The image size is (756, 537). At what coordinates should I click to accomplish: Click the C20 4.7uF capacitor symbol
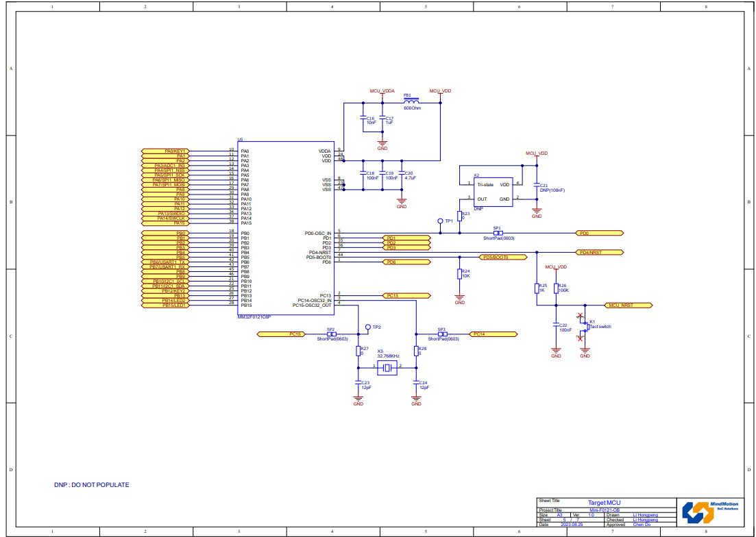(402, 174)
